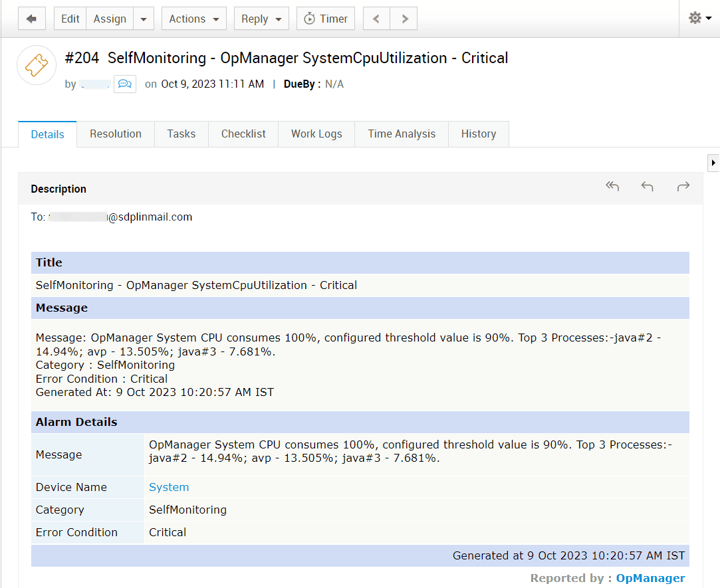Expand the right side panel arrow
The width and height of the screenshot is (720, 588).
pyautogui.click(x=713, y=163)
